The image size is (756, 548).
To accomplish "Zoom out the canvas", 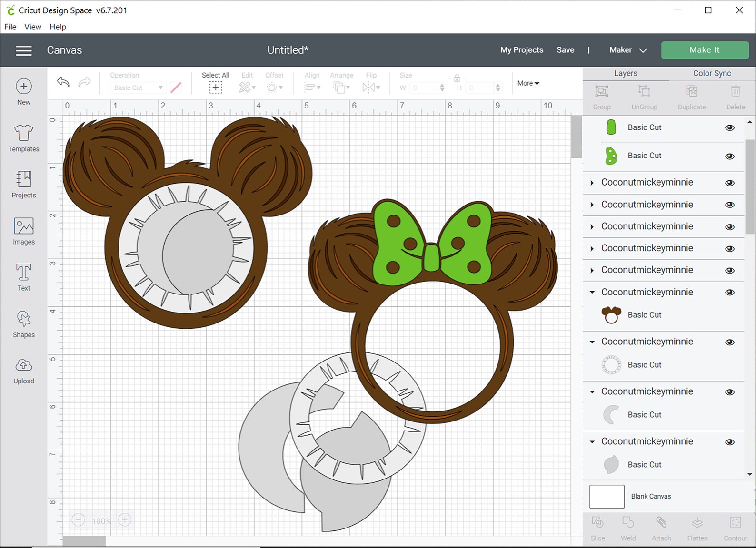I will pos(79,520).
